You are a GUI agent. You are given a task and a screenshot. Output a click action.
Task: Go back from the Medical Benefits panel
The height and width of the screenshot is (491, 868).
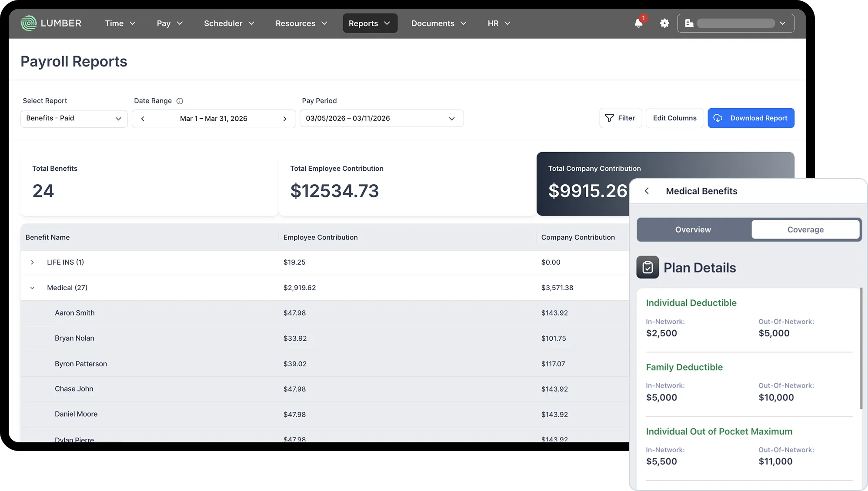point(647,191)
